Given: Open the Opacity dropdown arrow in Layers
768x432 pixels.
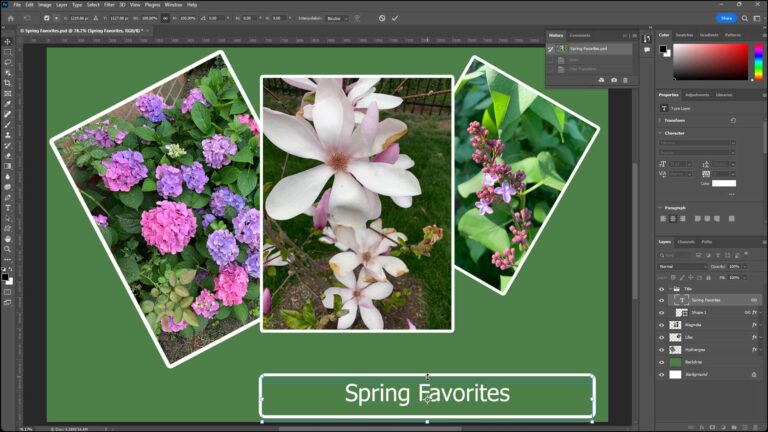Looking at the screenshot, I should point(744,266).
